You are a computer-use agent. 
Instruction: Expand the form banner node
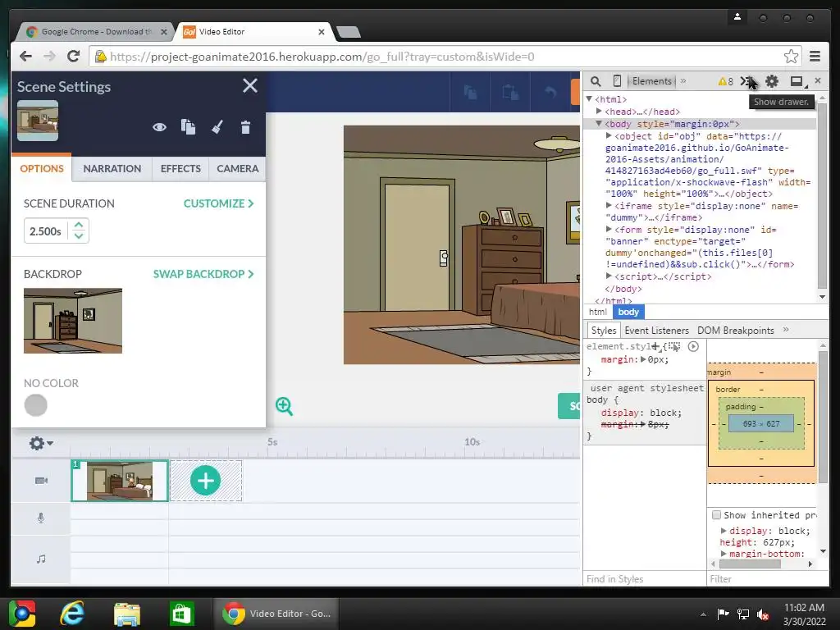(609, 230)
